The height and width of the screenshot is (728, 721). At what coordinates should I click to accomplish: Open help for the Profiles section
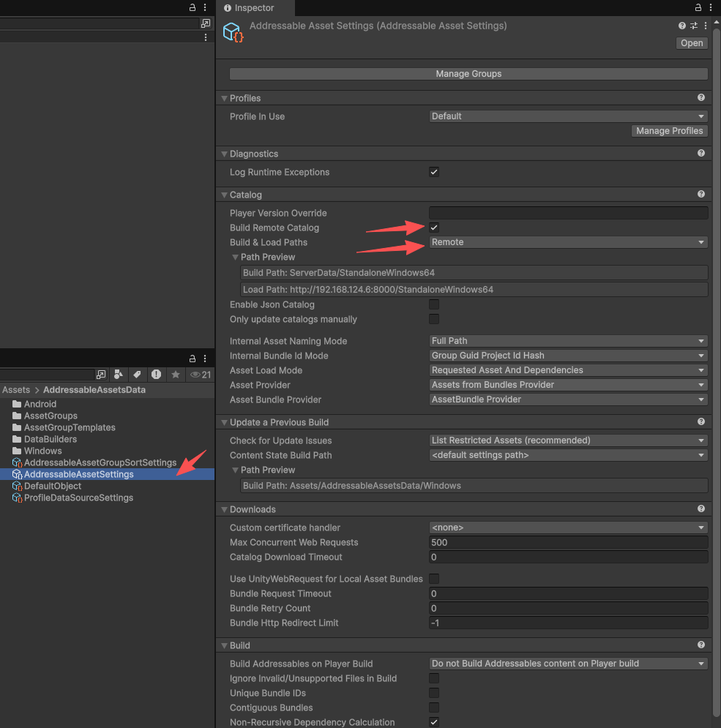tap(701, 97)
